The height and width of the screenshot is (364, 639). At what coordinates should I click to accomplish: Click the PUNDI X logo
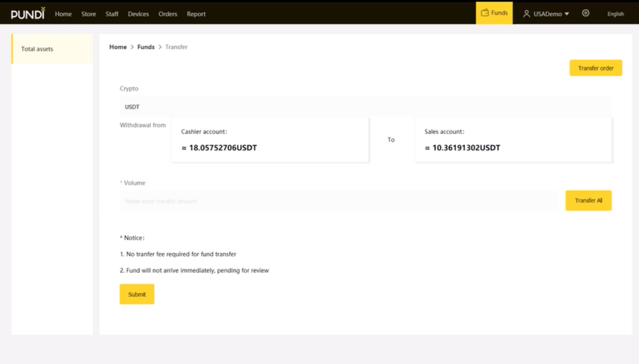[28, 14]
